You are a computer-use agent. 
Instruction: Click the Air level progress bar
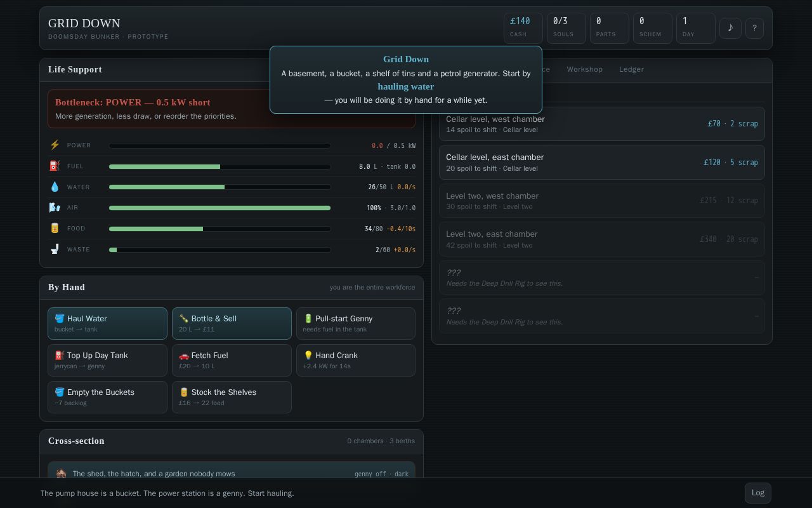point(219,208)
